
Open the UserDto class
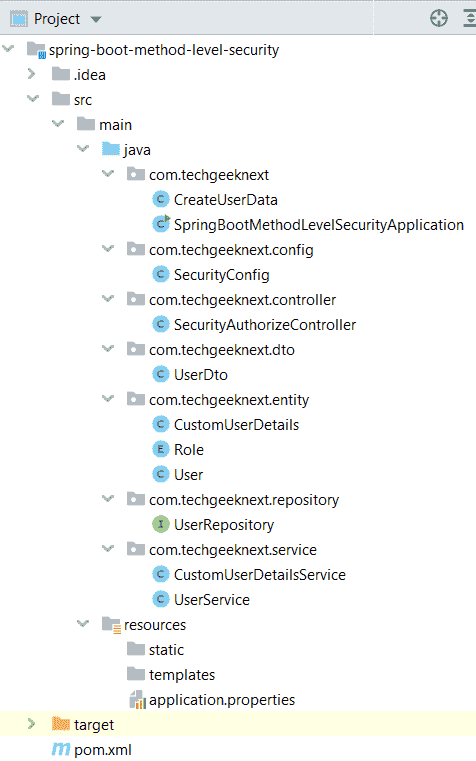(x=201, y=375)
